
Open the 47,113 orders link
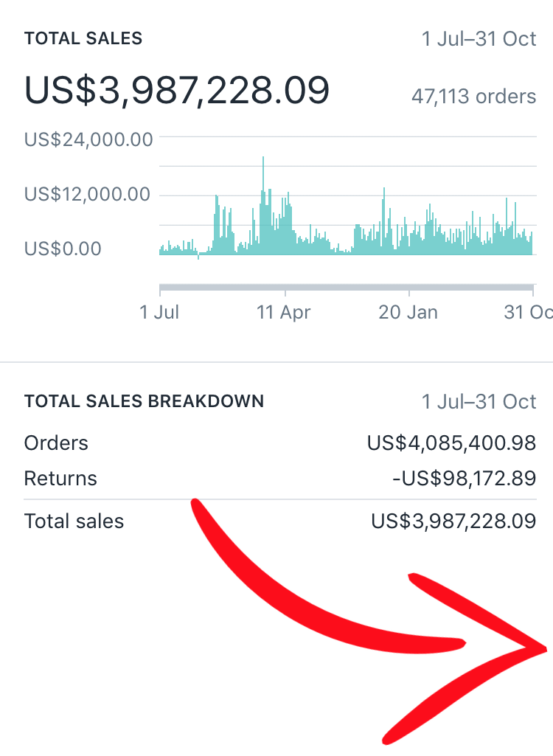pyautogui.click(x=473, y=96)
